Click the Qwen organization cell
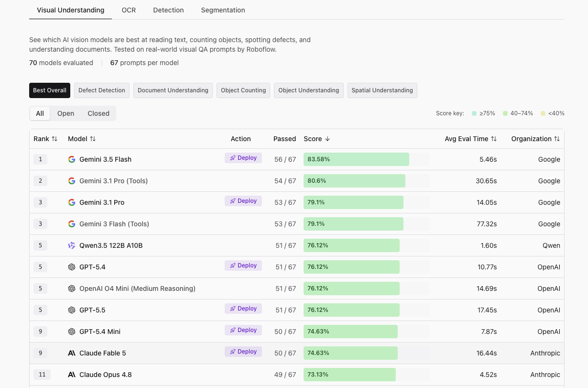Screen dimensions: 588x388 tap(551, 245)
